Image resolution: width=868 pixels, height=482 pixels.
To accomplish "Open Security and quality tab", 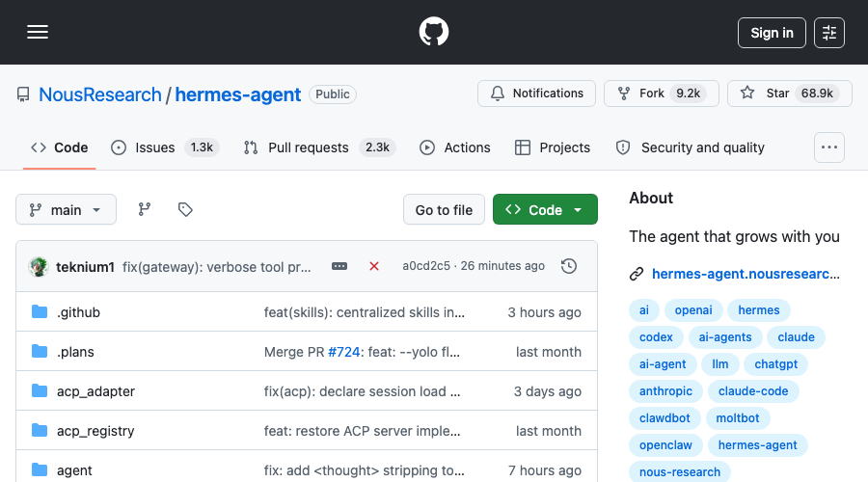I will [x=691, y=147].
